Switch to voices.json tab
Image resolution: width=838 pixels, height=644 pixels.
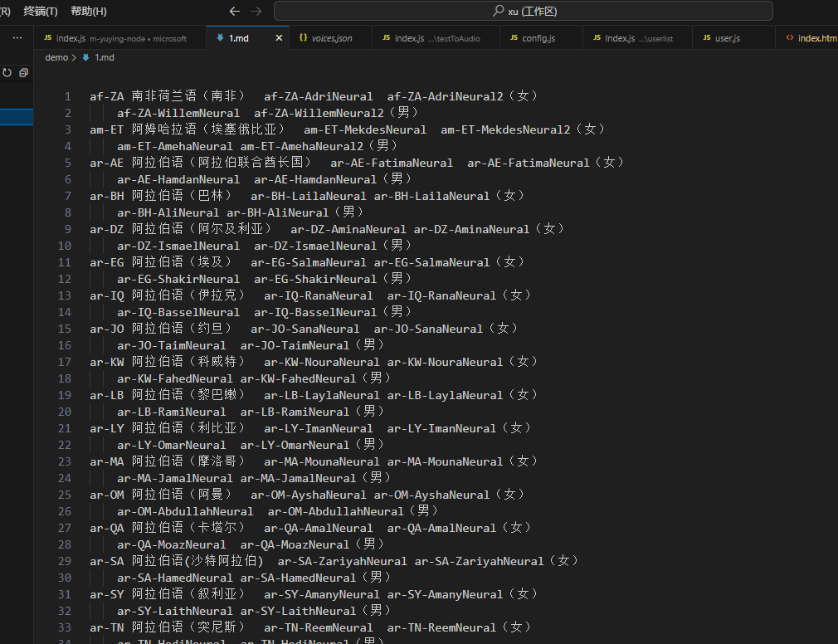point(331,38)
